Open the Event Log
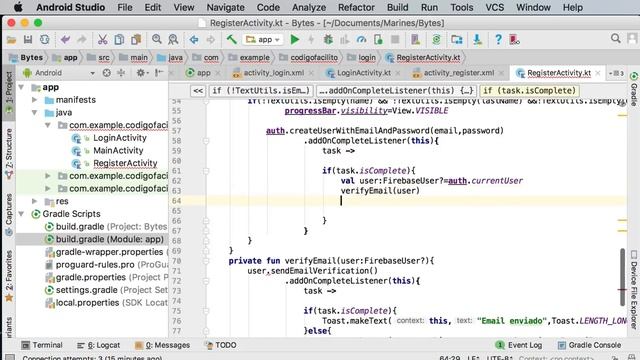Screen dimensions: 640x360 (519, 345)
